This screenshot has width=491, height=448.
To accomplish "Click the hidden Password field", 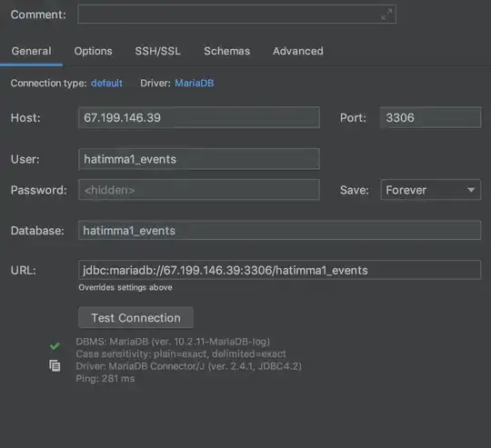I will 199,190.
